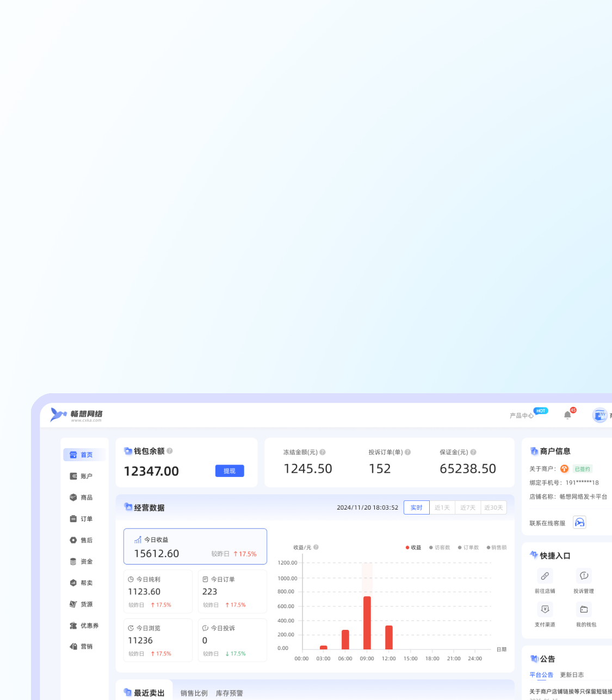
Task: Toggle the 订单数 chart legend
Action: click(x=468, y=548)
